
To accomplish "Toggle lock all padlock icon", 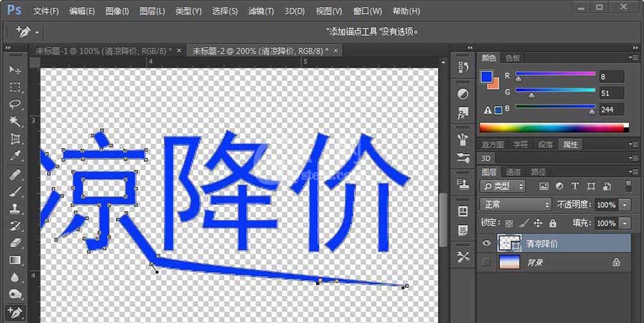I will click(553, 223).
